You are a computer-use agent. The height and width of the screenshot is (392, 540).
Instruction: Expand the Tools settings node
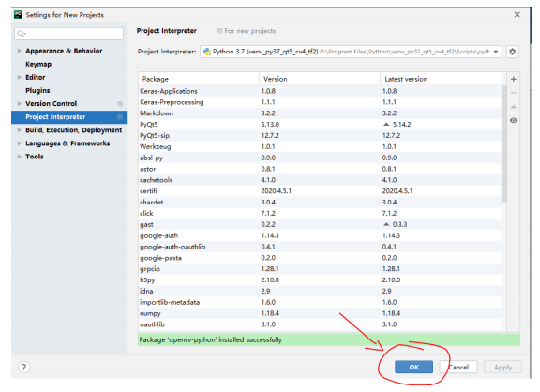coord(20,157)
